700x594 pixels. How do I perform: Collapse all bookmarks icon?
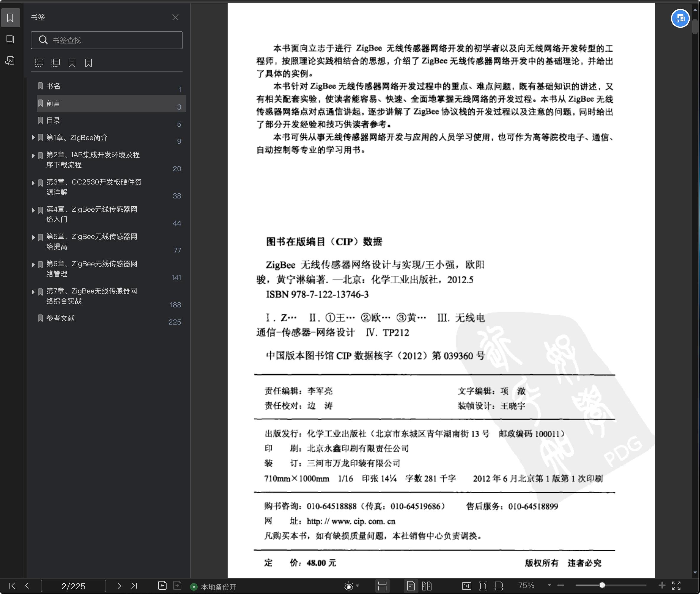point(56,63)
